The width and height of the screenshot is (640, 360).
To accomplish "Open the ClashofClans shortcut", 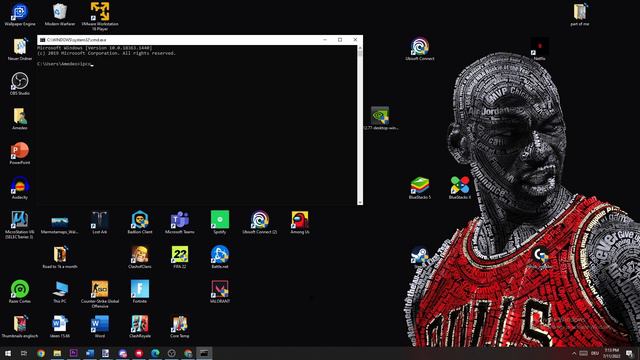I will point(140,257).
